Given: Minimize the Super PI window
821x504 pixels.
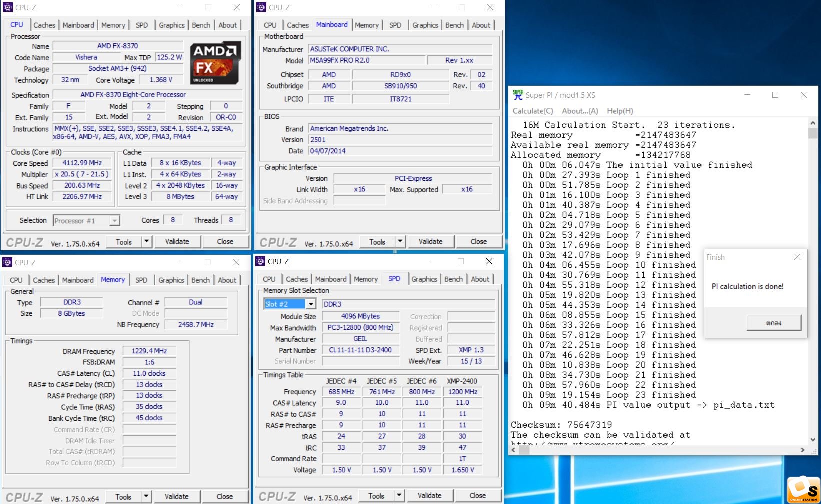Looking at the screenshot, I should coord(747,95).
